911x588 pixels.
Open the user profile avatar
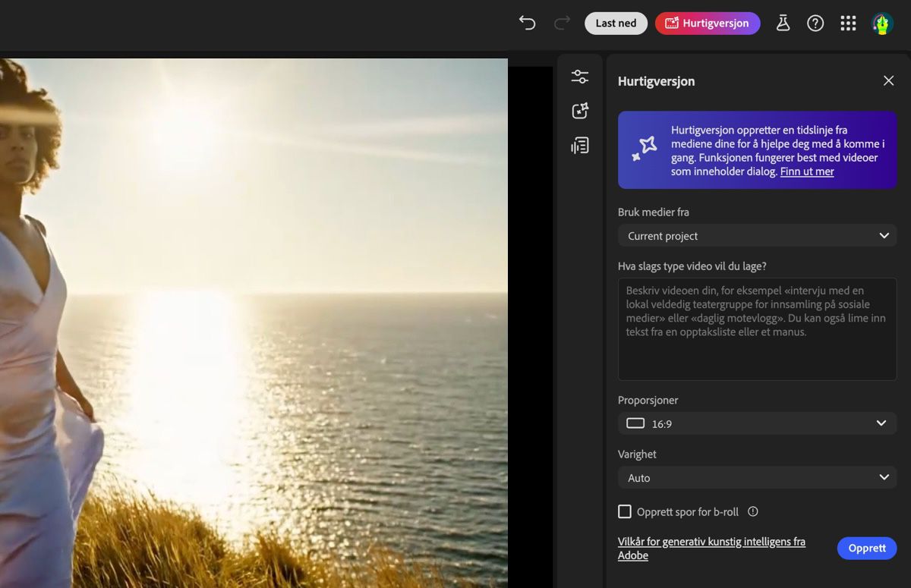pyautogui.click(x=882, y=24)
